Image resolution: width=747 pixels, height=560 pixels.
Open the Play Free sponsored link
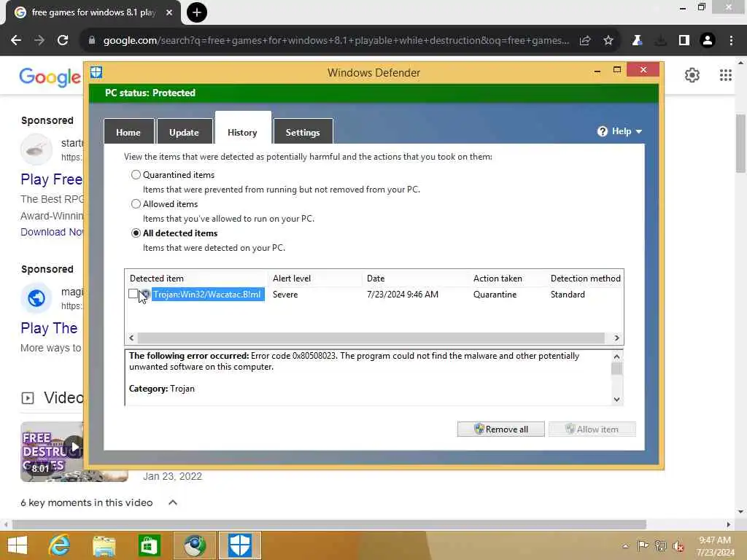52,179
